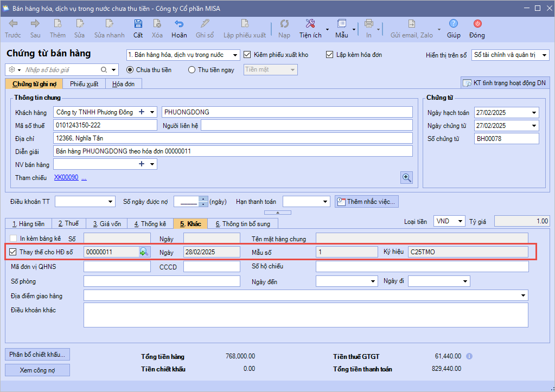Viewport: 555px width, 392px height.
Task: Select Thu tiền ngay radio button
Action: click(x=192, y=70)
